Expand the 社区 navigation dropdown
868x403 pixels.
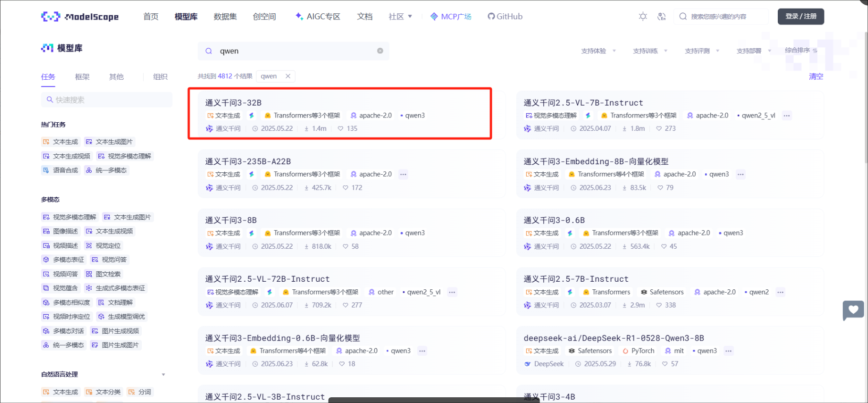pos(400,17)
